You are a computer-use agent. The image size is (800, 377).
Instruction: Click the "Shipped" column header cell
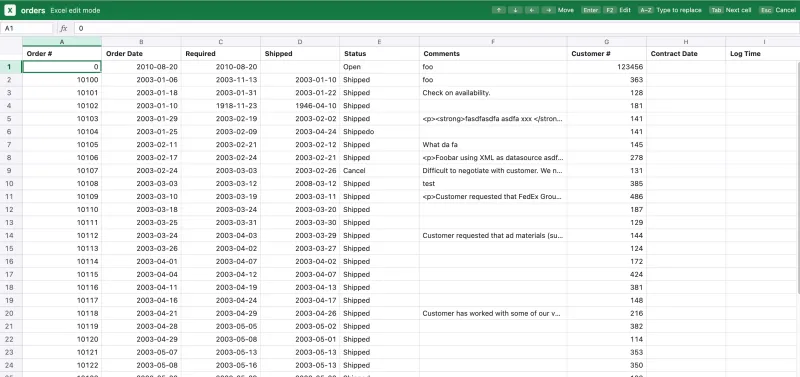coord(300,54)
